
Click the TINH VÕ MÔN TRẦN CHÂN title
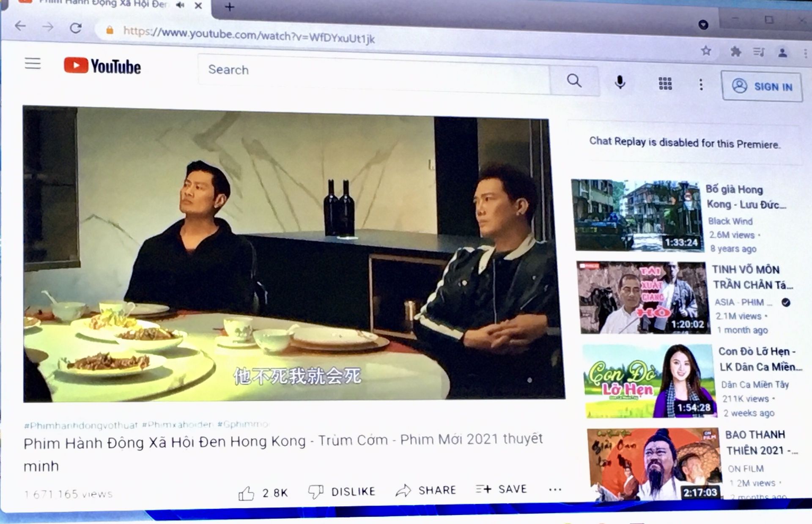753,277
